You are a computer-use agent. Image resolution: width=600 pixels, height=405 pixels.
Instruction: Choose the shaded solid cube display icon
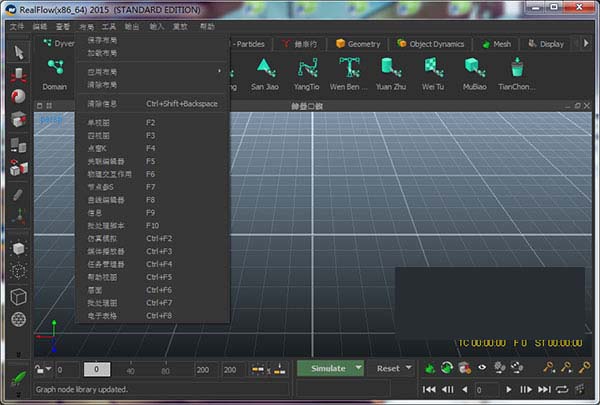tap(18, 248)
